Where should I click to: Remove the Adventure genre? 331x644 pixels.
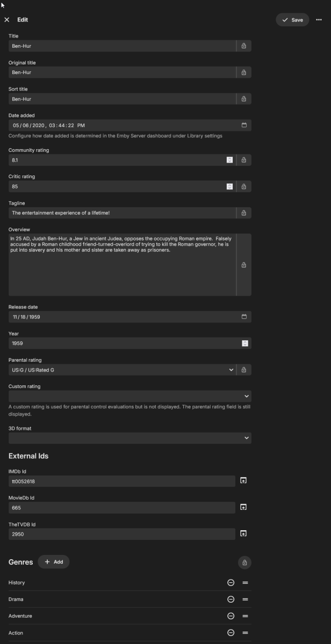[x=230, y=616]
